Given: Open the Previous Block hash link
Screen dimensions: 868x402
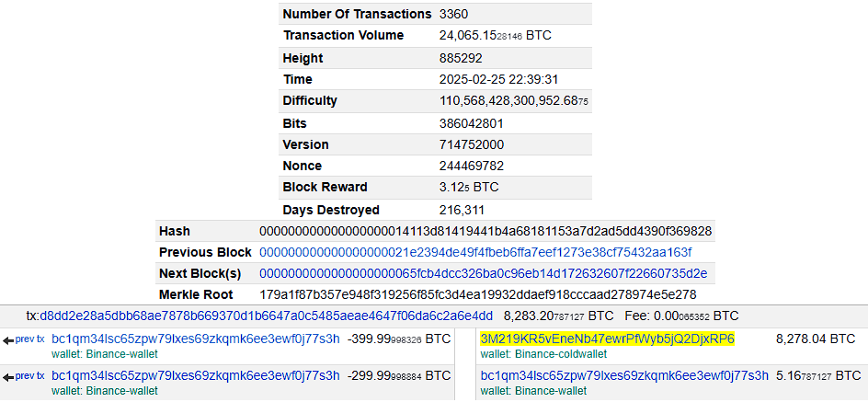Looking at the screenshot, I should pos(475,252).
